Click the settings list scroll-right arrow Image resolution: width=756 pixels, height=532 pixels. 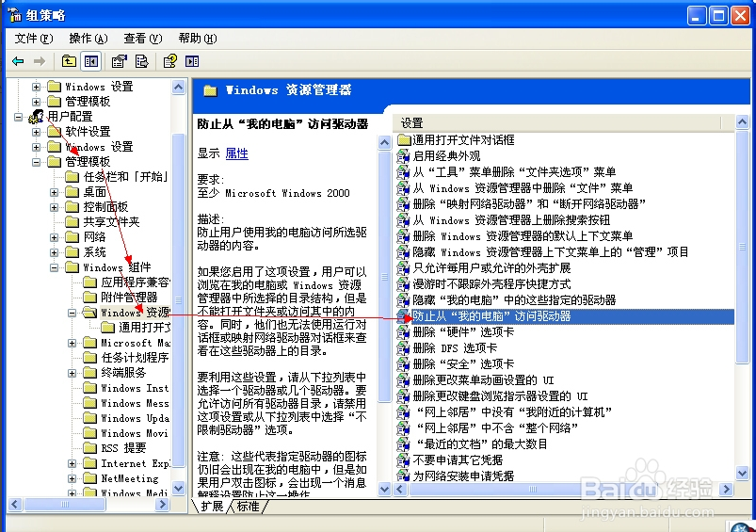tap(726, 489)
